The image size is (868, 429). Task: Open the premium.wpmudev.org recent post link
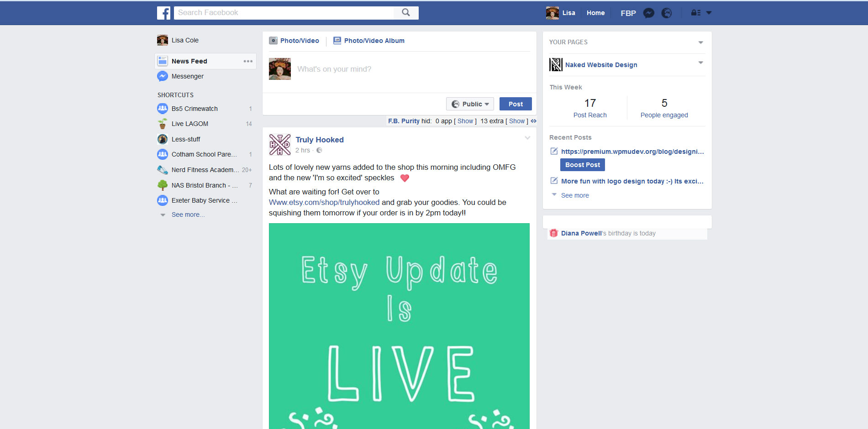click(x=632, y=152)
